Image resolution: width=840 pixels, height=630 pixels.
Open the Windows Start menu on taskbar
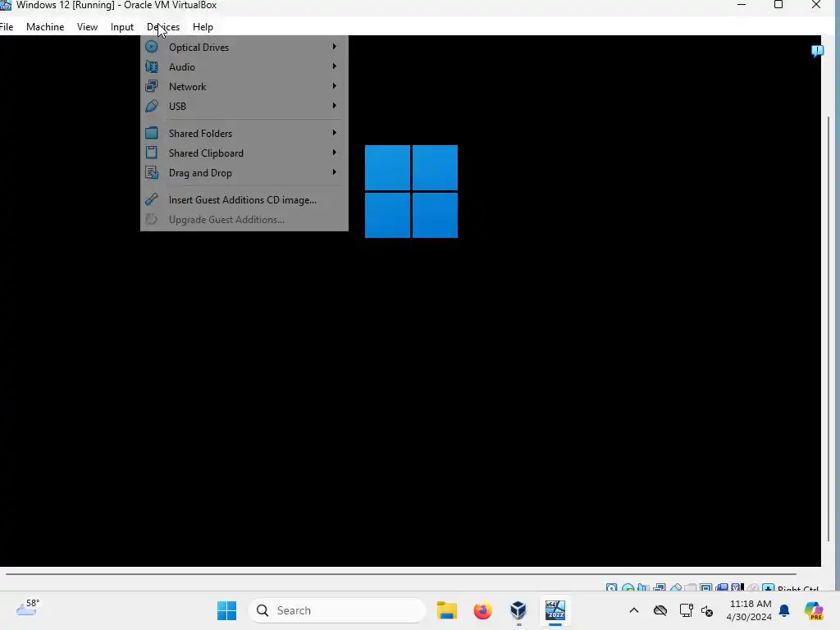(x=226, y=610)
